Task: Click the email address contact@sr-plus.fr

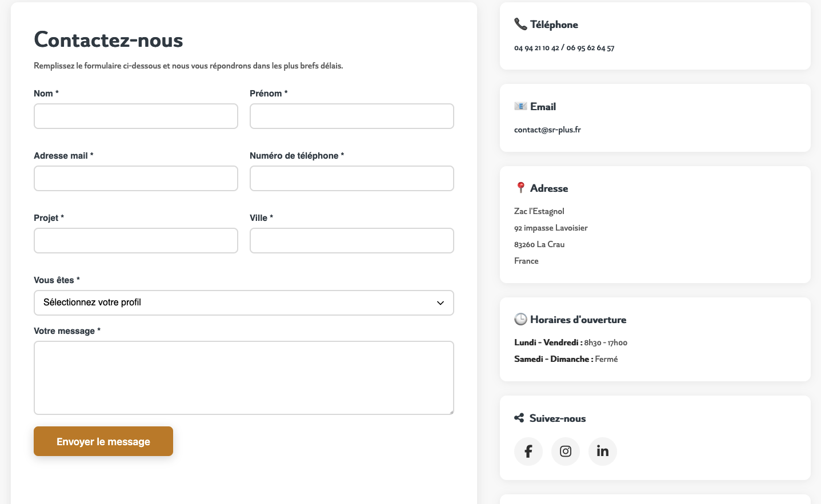Action: [547, 129]
